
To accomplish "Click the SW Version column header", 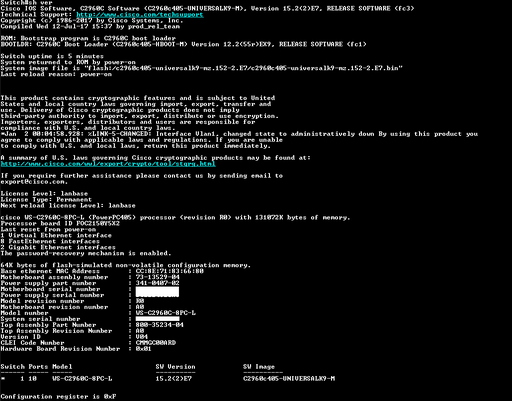I will (x=175, y=367).
